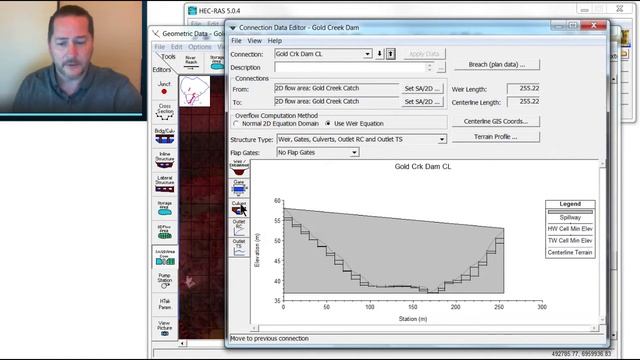Click View Picture in Geometric Data
Screen dimensions: 640x360
(164, 328)
